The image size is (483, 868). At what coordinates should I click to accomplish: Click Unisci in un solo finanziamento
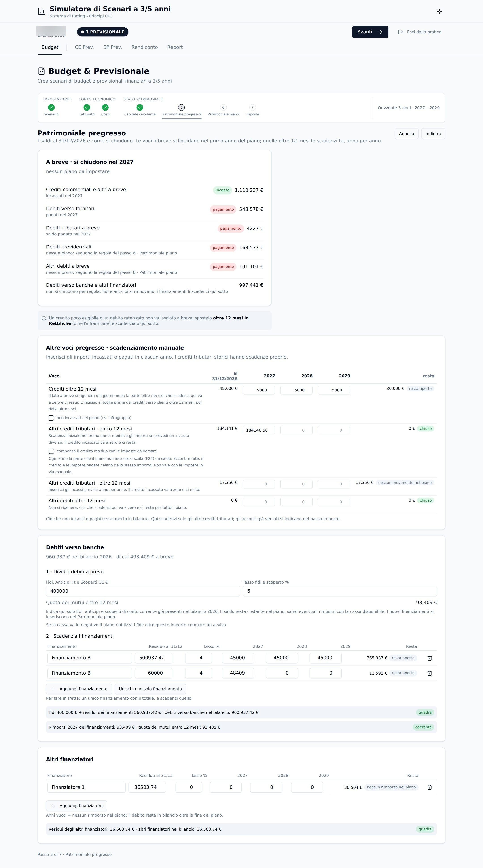(150, 689)
